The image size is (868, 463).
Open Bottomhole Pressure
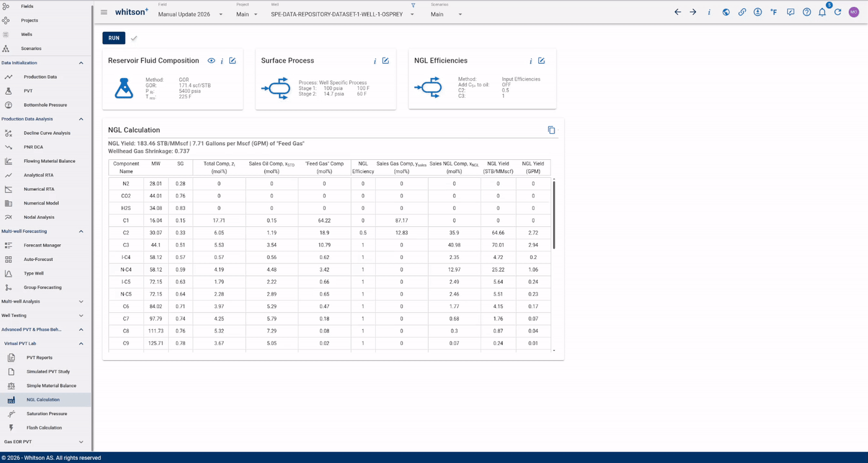coord(45,105)
